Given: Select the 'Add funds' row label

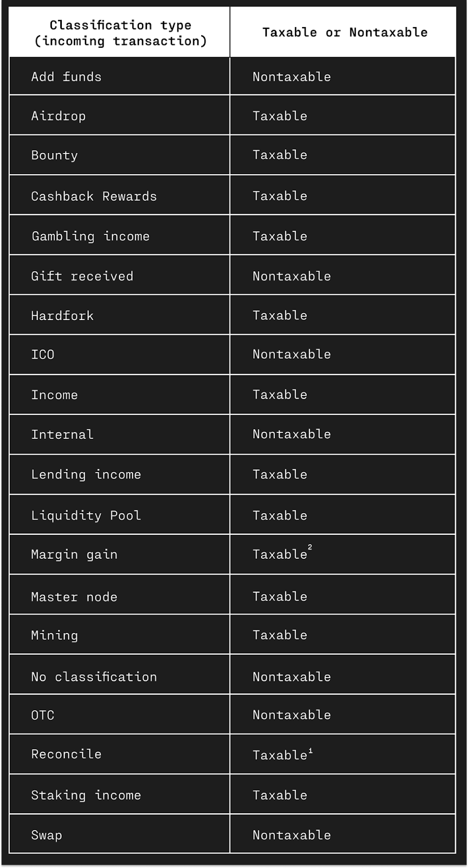Looking at the screenshot, I should click(66, 76).
